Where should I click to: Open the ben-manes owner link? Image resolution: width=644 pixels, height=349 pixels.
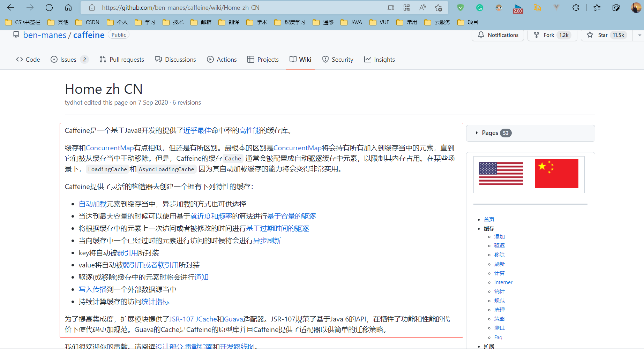coord(45,35)
